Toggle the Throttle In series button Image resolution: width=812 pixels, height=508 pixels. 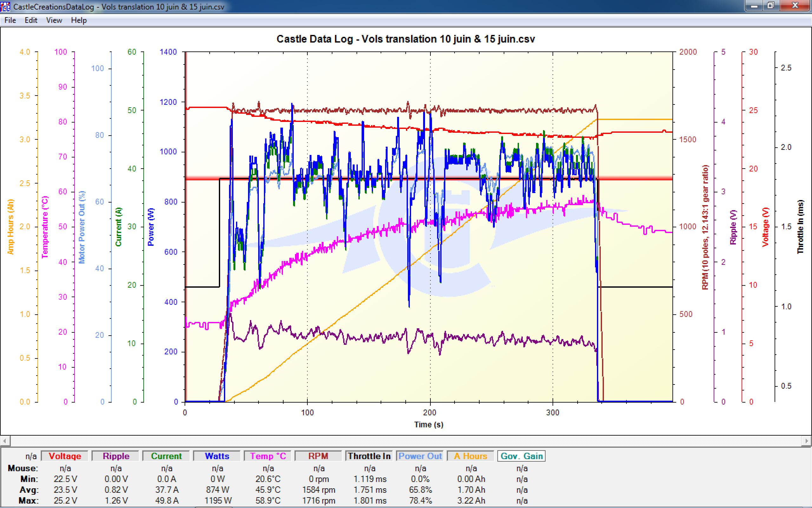tap(369, 456)
